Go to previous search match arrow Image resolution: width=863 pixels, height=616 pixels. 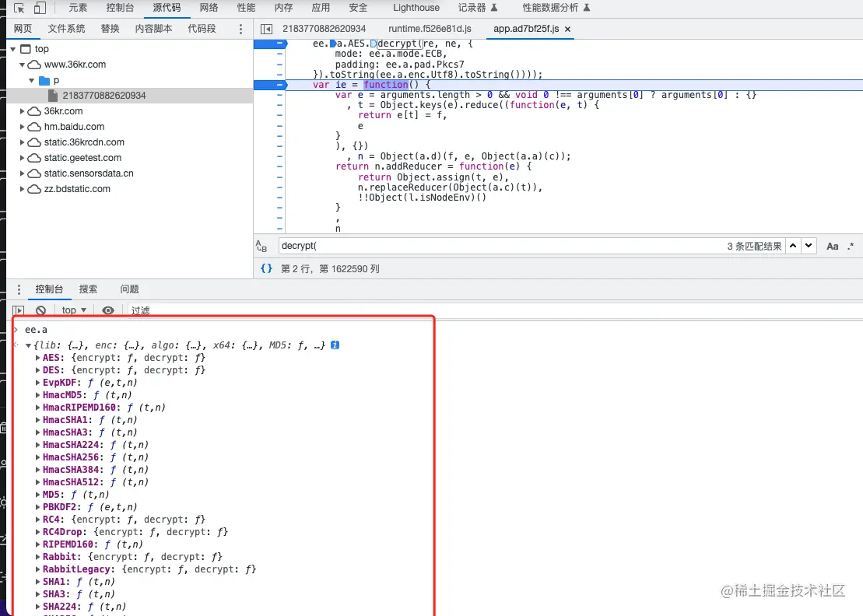[792, 246]
